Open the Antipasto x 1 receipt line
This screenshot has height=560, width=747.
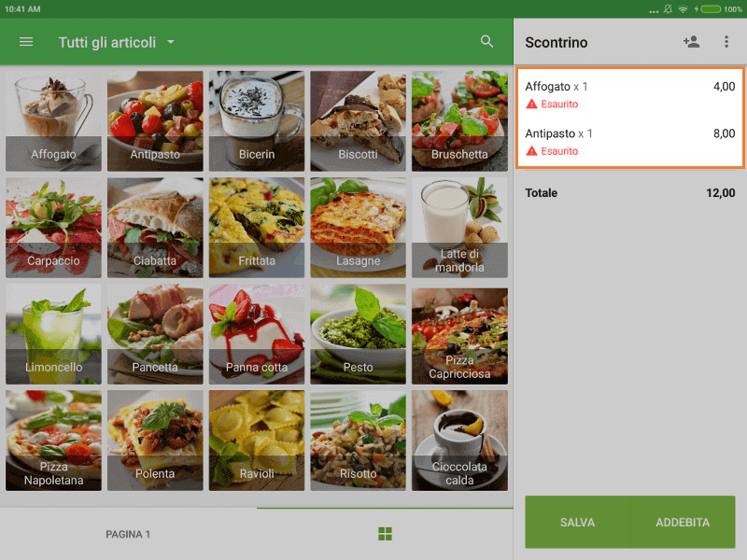(x=629, y=142)
